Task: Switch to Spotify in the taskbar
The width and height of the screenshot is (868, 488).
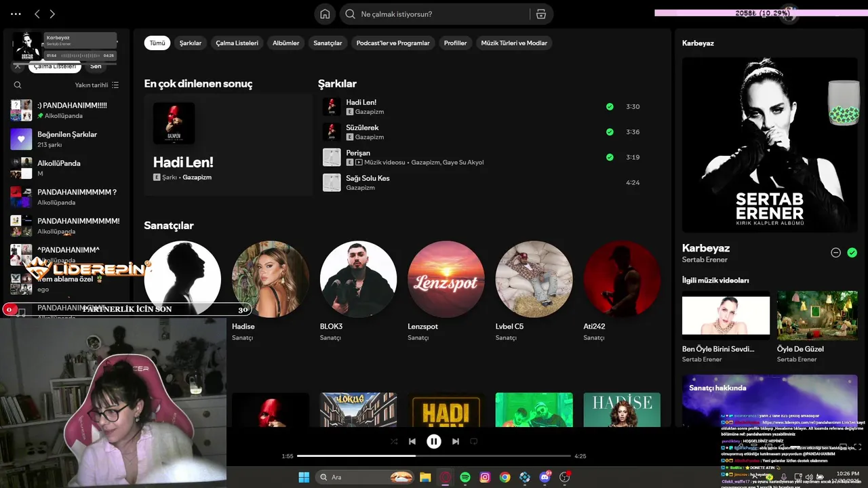Action: click(x=465, y=477)
